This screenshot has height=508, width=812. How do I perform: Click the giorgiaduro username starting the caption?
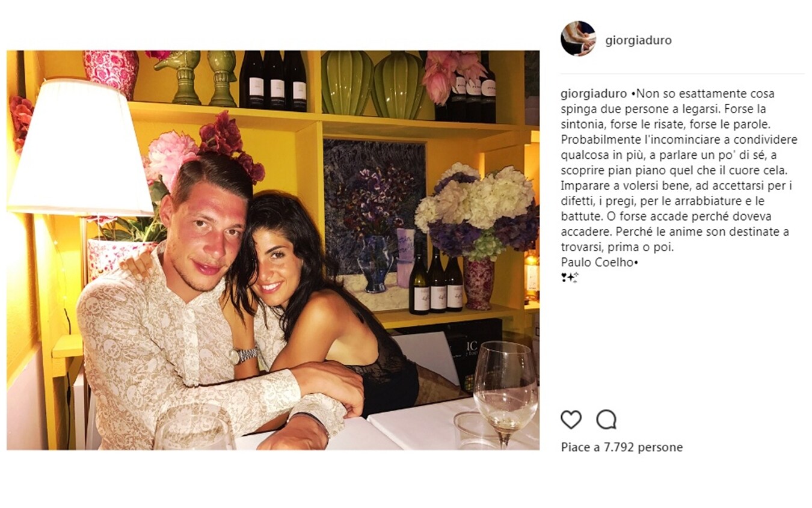pos(594,94)
